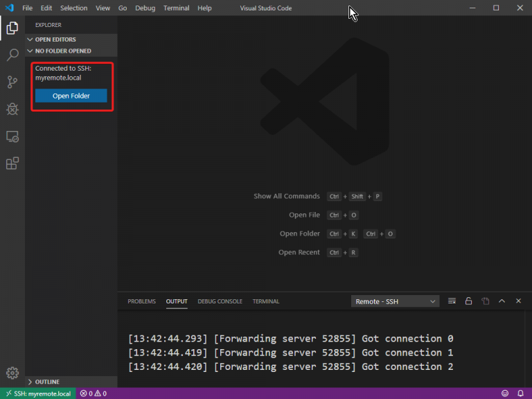532x399 pixels.
Task: Open the Source Control view icon
Action: click(x=12, y=82)
